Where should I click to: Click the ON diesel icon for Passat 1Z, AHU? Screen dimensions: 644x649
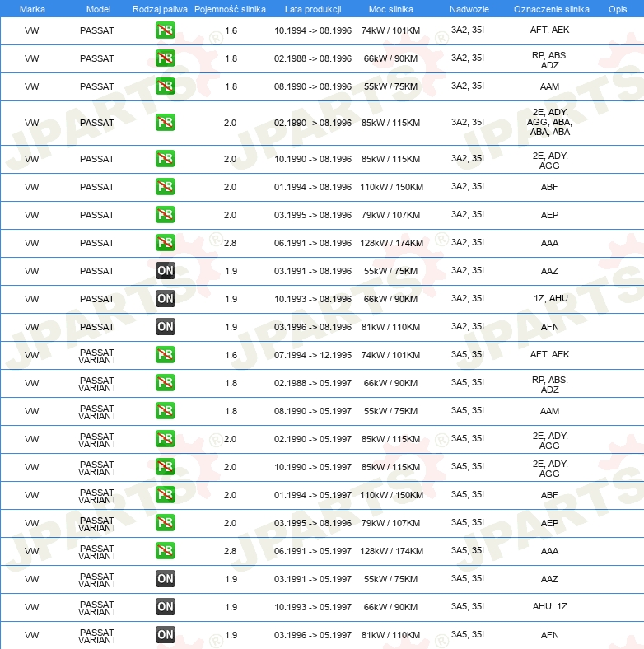pyautogui.click(x=166, y=299)
